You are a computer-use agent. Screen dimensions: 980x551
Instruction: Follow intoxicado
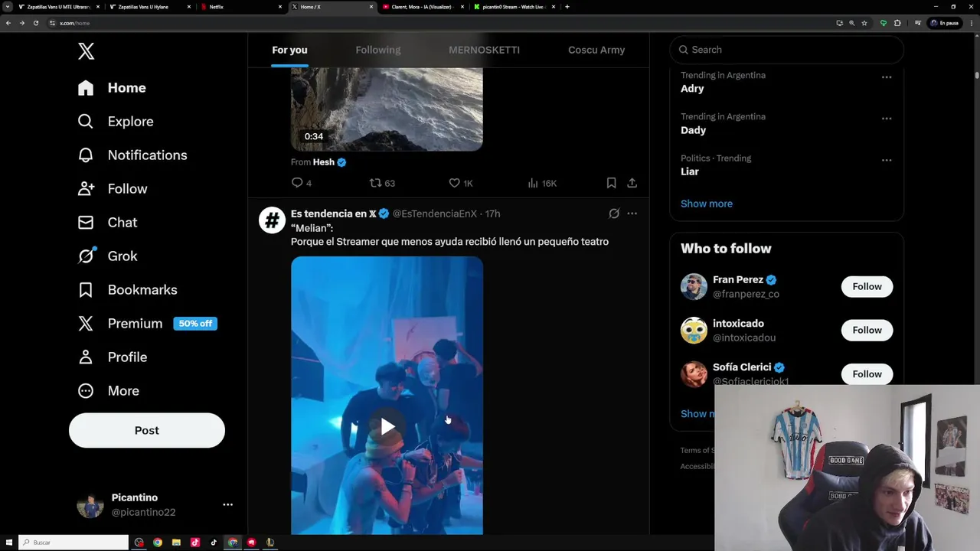[867, 330]
